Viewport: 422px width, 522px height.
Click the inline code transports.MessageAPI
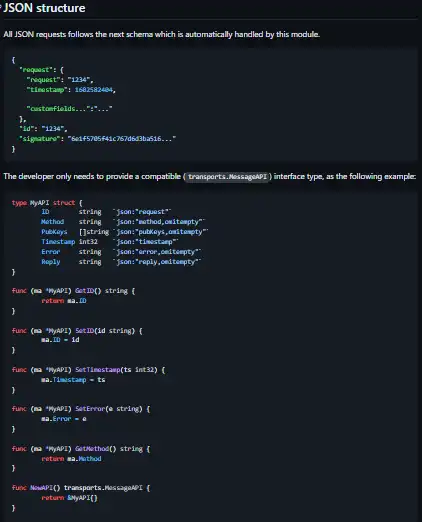click(x=227, y=177)
